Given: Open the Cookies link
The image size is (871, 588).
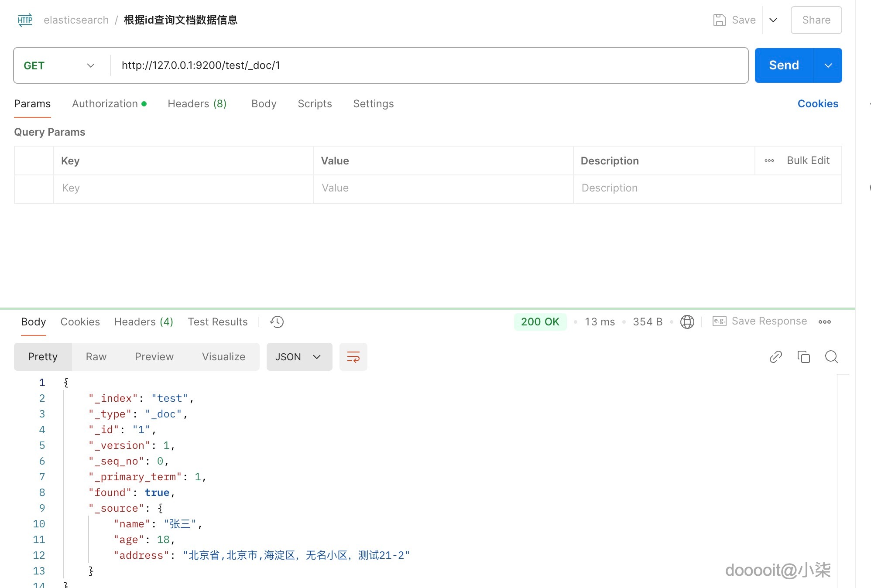Looking at the screenshot, I should click(817, 104).
